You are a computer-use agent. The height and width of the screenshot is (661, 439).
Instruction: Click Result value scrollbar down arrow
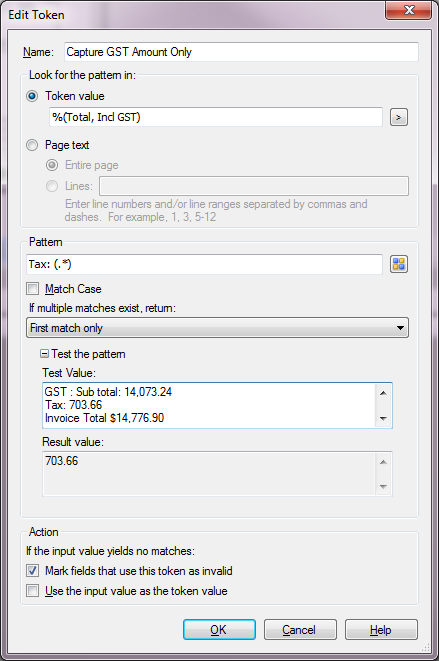(383, 486)
